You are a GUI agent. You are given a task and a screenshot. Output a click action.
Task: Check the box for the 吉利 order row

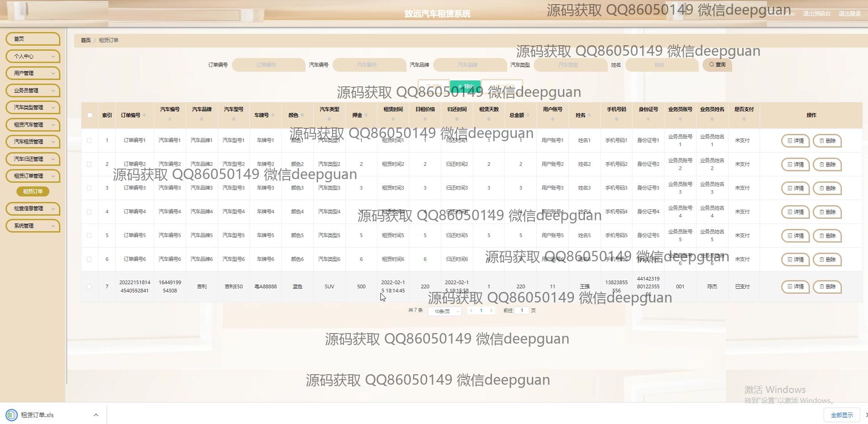tap(89, 287)
